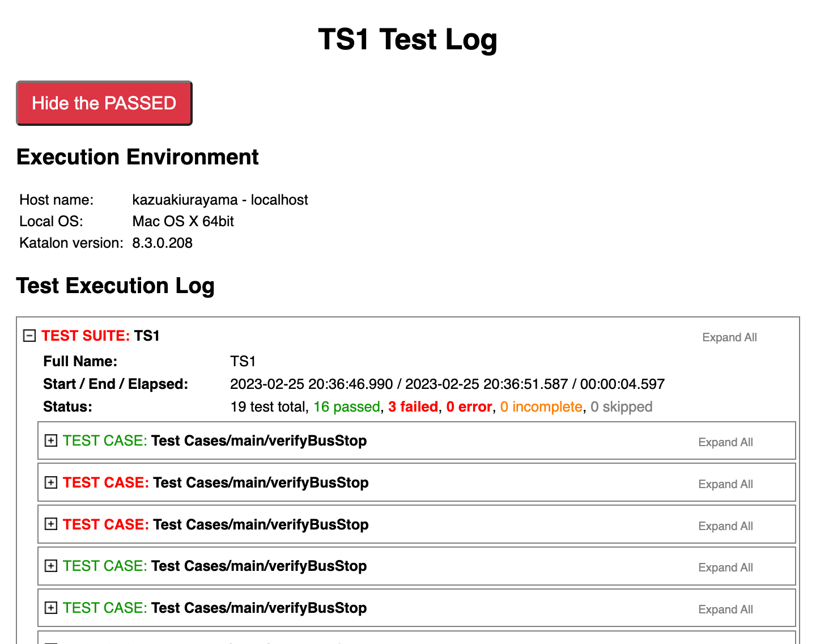This screenshot has height=644, width=816.
Task: Click the orange 0 incomplete count
Action: tap(541, 406)
